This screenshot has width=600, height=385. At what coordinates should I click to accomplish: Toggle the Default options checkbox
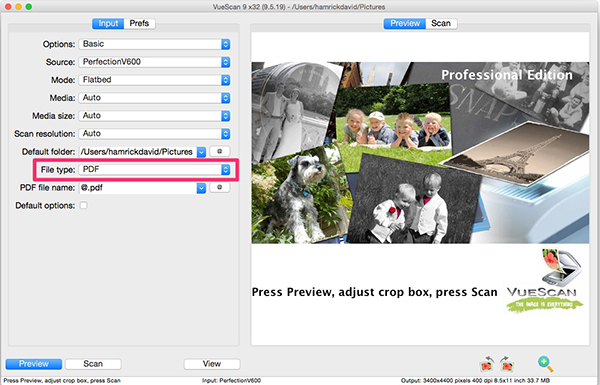click(x=83, y=206)
